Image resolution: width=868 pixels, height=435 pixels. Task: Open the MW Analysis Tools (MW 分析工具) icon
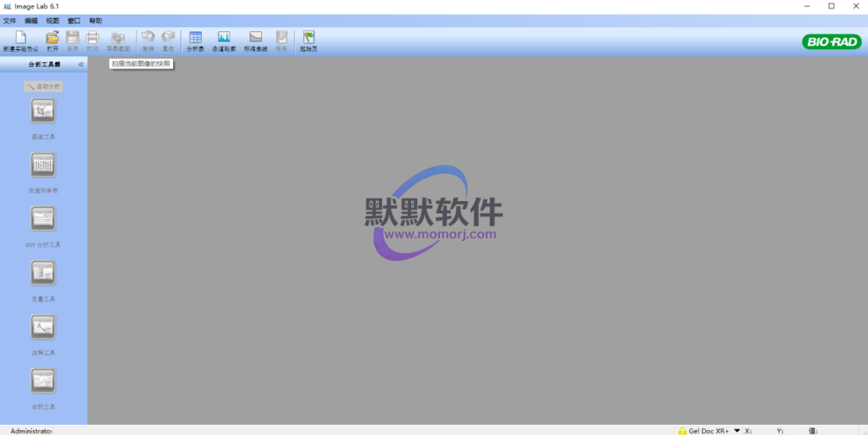pyautogui.click(x=43, y=219)
